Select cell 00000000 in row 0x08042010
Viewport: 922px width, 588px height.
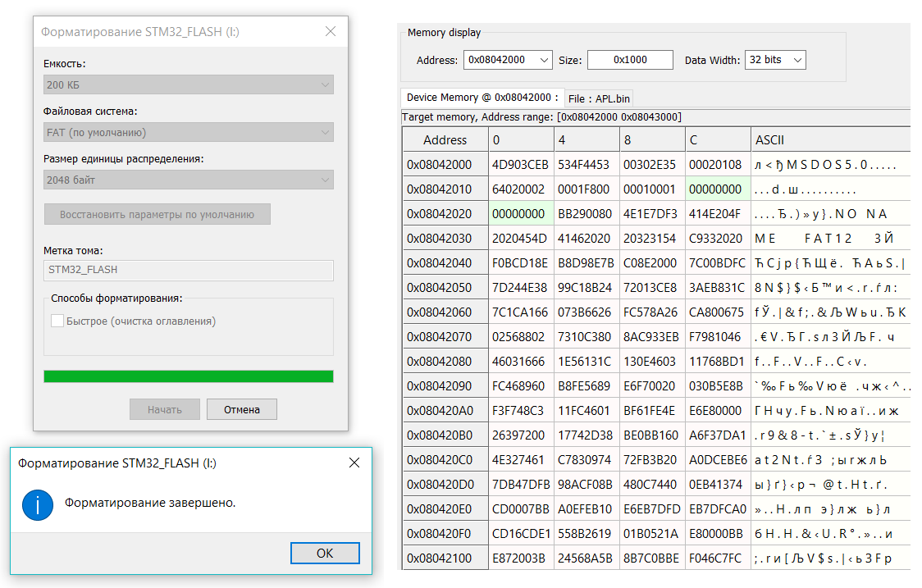tap(718, 189)
